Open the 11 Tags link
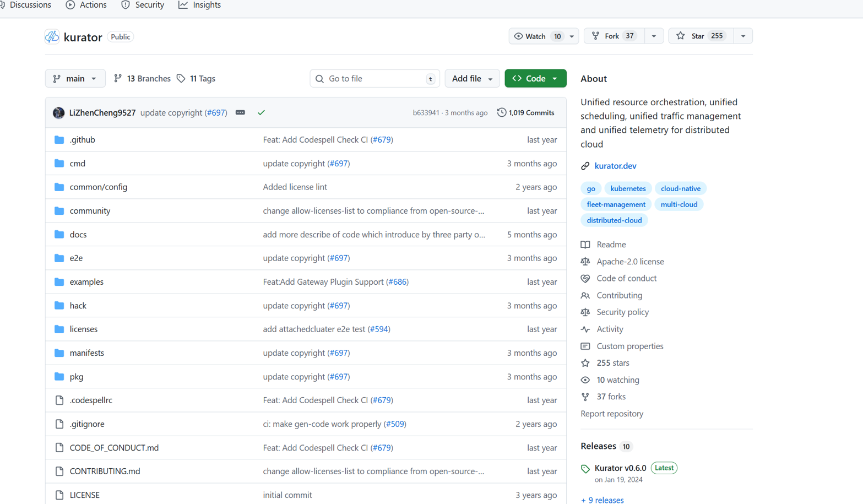The height and width of the screenshot is (504, 863). (196, 79)
